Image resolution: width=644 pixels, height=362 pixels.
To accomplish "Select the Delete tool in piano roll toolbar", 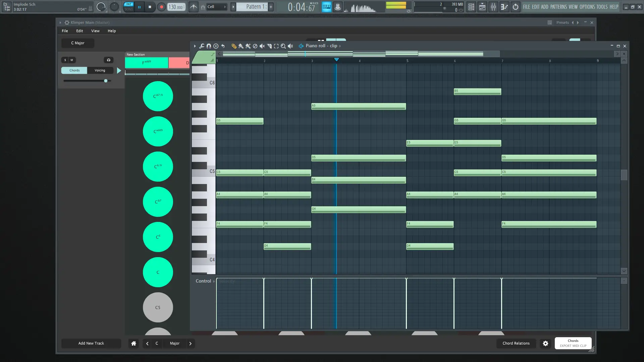I will pos(255,46).
